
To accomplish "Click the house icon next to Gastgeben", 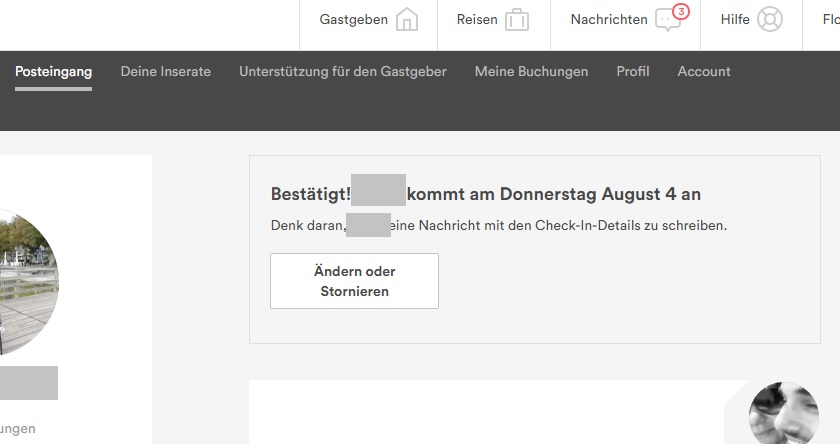I will 407,20.
